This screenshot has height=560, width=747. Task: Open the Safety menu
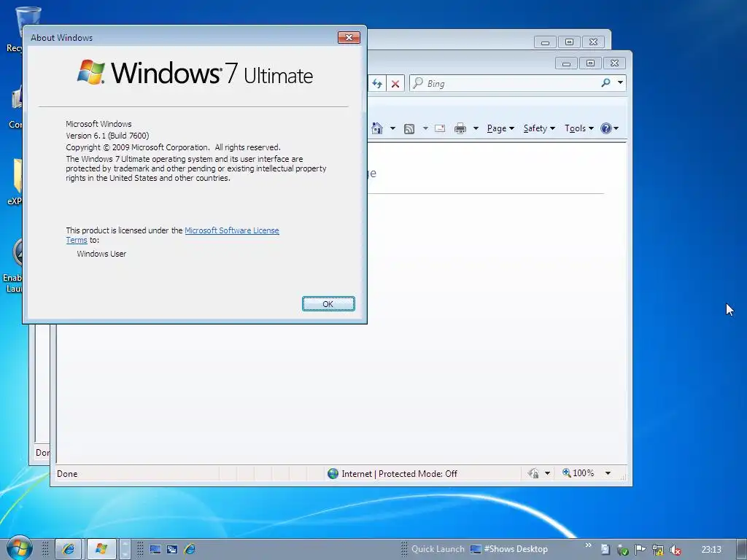tap(539, 128)
